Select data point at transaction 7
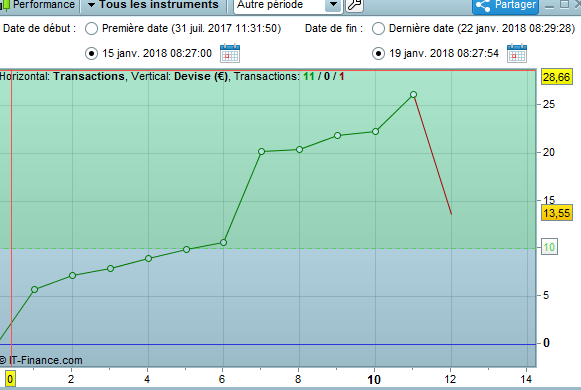Image resolution: width=581 pixels, height=390 pixels. click(x=262, y=151)
